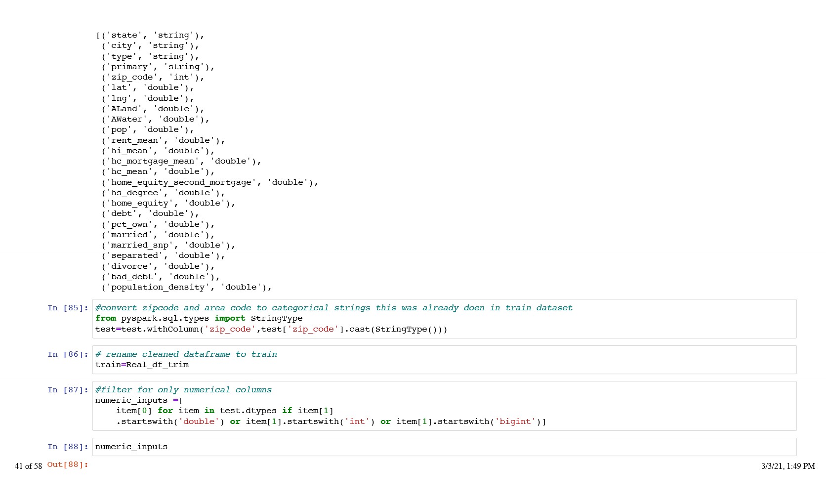Click the 'home_equity_second_mortgage' output line
This screenshot has width=830, height=504.
pyautogui.click(x=209, y=182)
